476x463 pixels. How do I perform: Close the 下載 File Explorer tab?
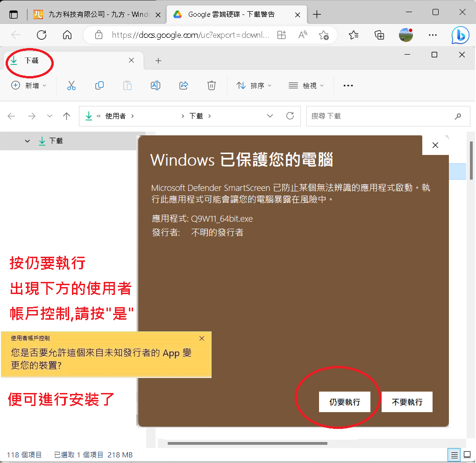pyautogui.click(x=131, y=60)
